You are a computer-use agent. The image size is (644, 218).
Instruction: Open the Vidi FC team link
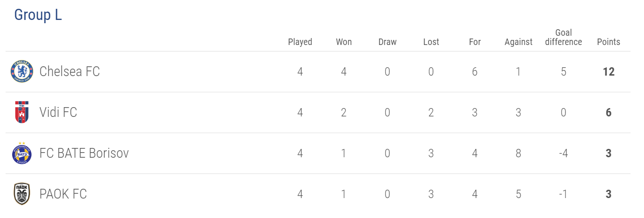tap(58, 112)
